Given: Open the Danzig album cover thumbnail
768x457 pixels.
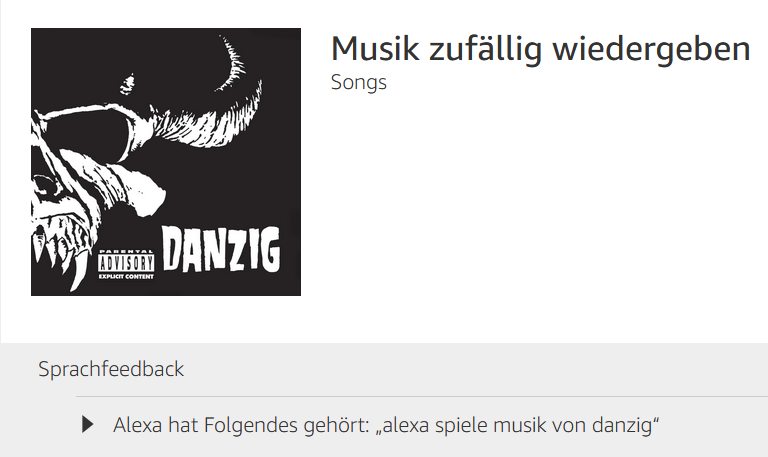Looking at the screenshot, I should pos(166,162).
